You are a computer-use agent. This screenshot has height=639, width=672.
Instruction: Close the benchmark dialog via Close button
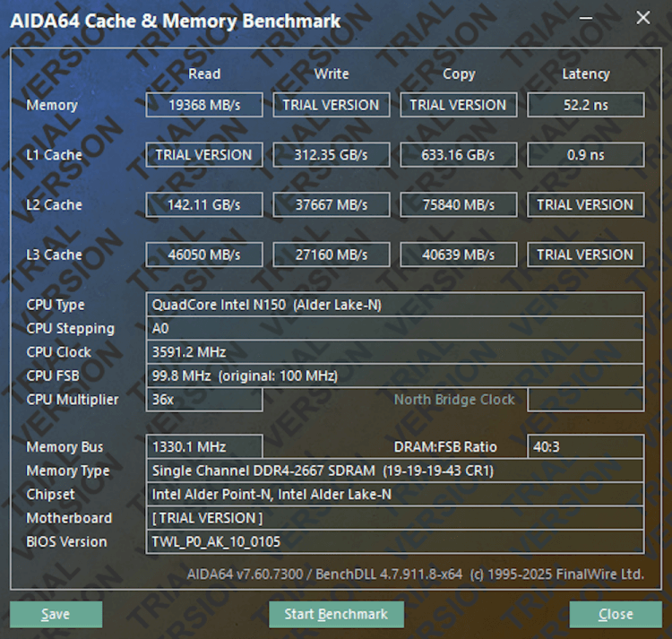tap(616, 614)
